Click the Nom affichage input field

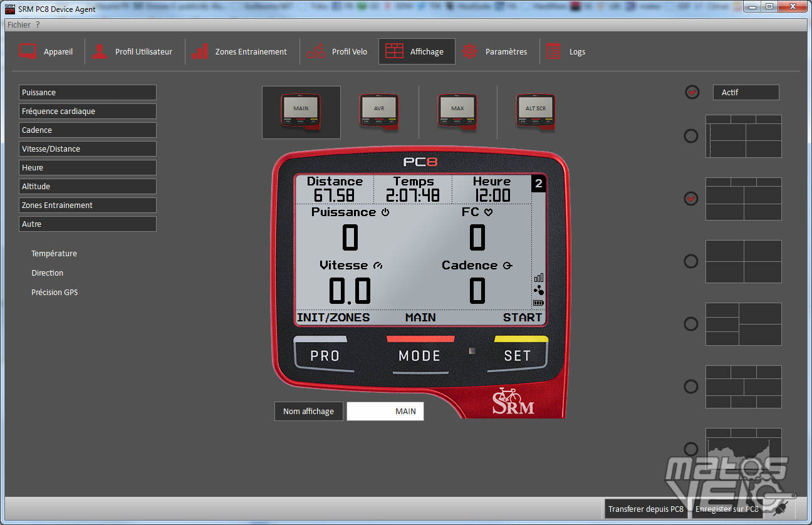coord(385,412)
